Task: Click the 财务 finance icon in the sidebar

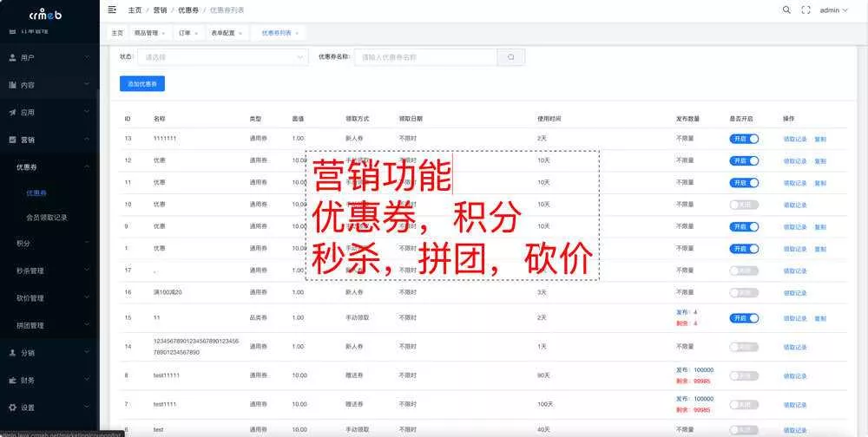Action: pyautogui.click(x=13, y=380)
